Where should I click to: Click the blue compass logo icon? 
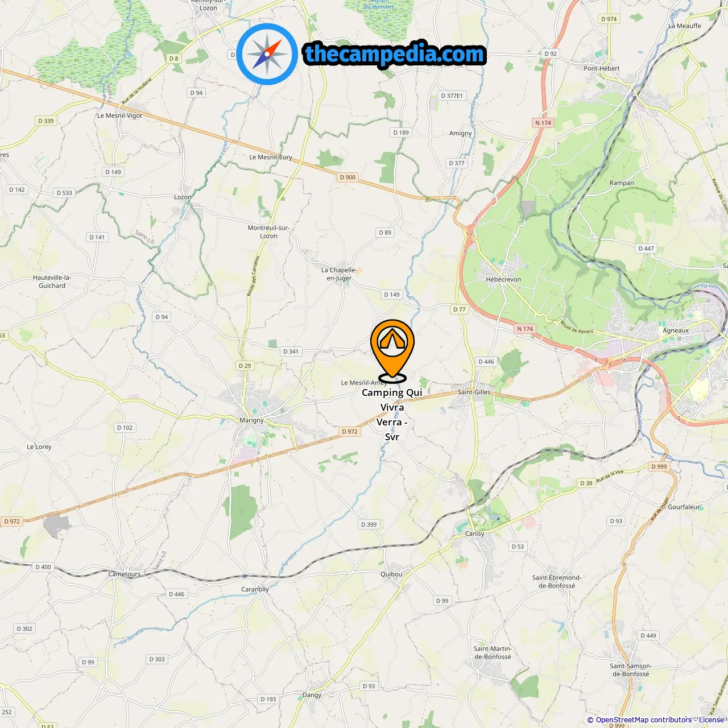pos(267,54)
